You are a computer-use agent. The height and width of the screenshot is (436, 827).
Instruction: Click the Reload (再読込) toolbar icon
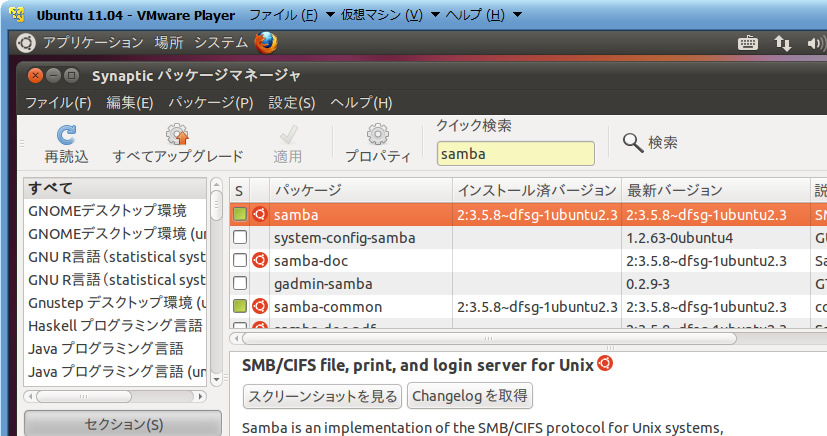coord(66,135)
